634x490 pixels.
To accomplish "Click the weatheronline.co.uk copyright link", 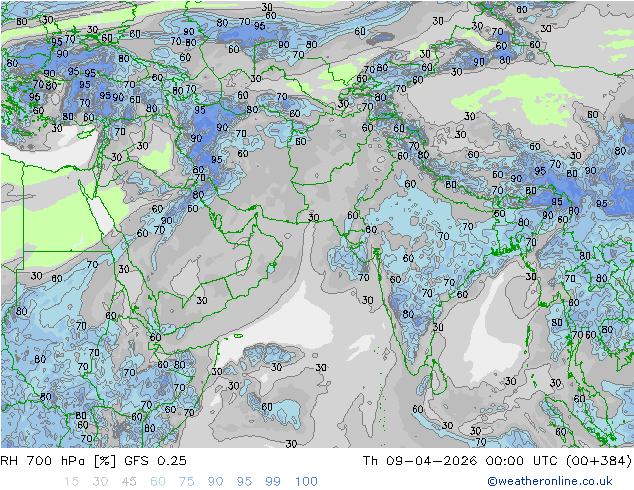I will (550, 481).
